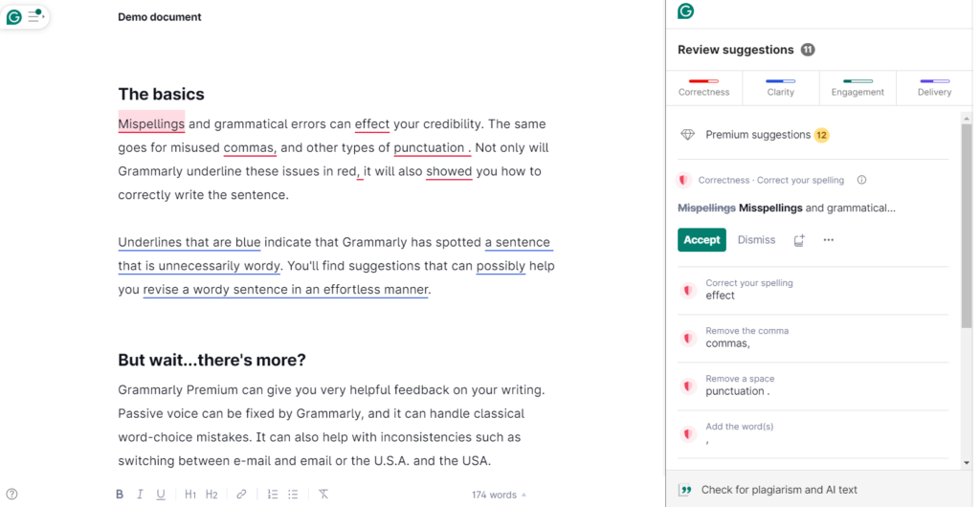980x507 pixels.
Task: Switch to the Engagement tab
Action: [857, 87]
